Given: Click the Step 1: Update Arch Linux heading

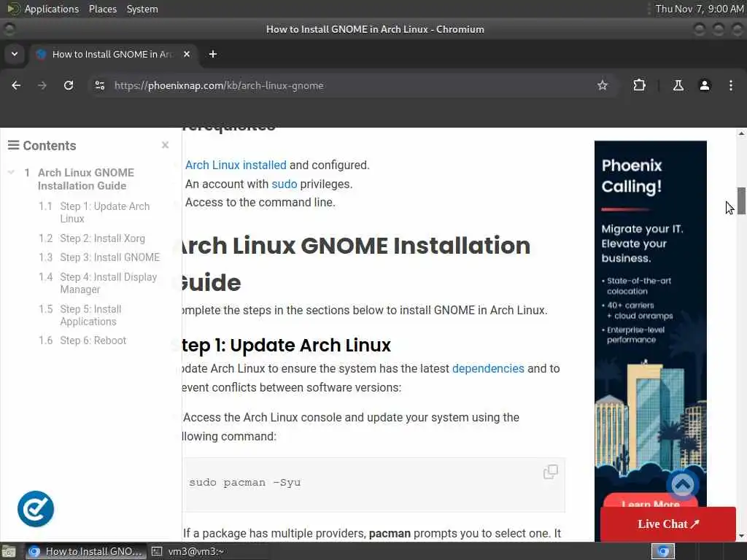Looking at the screenshot, I should coord(286,345).
